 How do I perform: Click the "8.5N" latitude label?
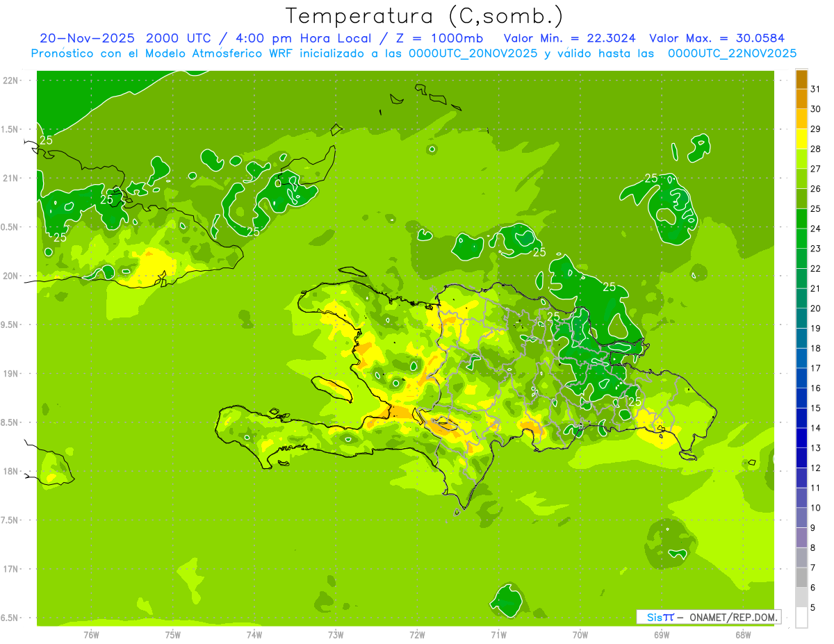tap(10, 422)
